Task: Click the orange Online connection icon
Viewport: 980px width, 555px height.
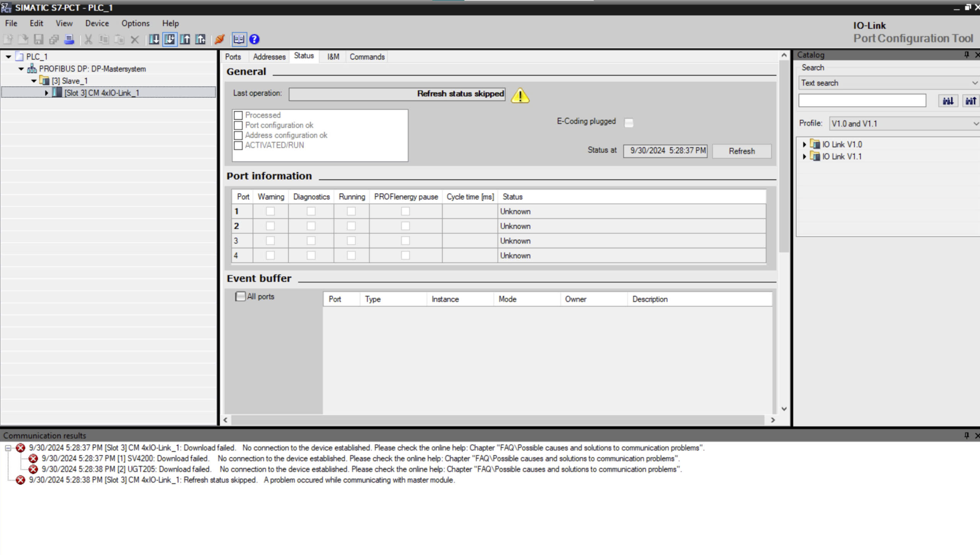Action: pos(220,39)
